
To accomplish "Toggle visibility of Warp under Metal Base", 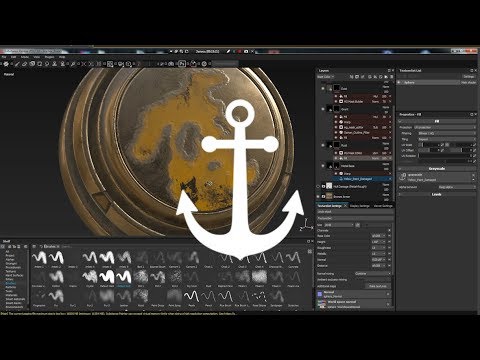I will pos(336,174).
